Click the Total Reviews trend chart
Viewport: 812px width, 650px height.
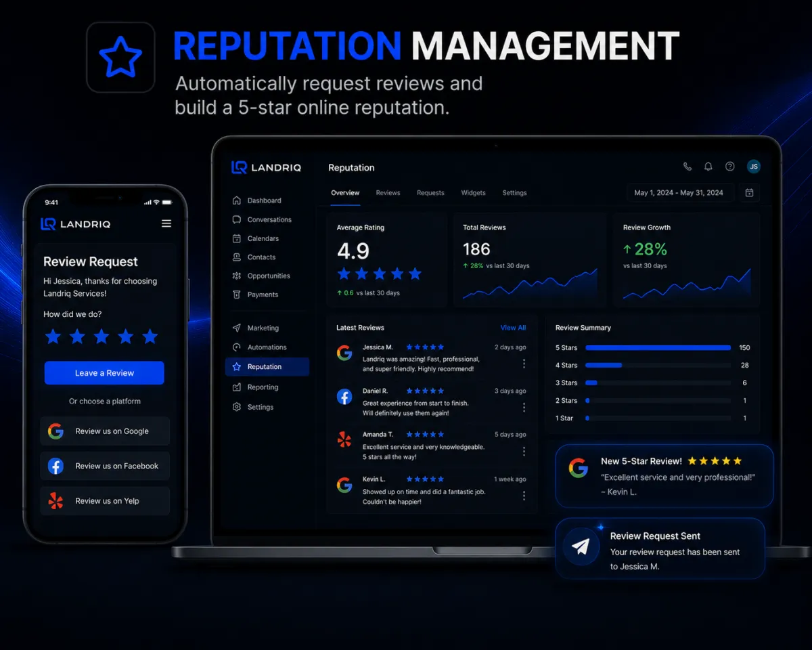pos(530,284)
